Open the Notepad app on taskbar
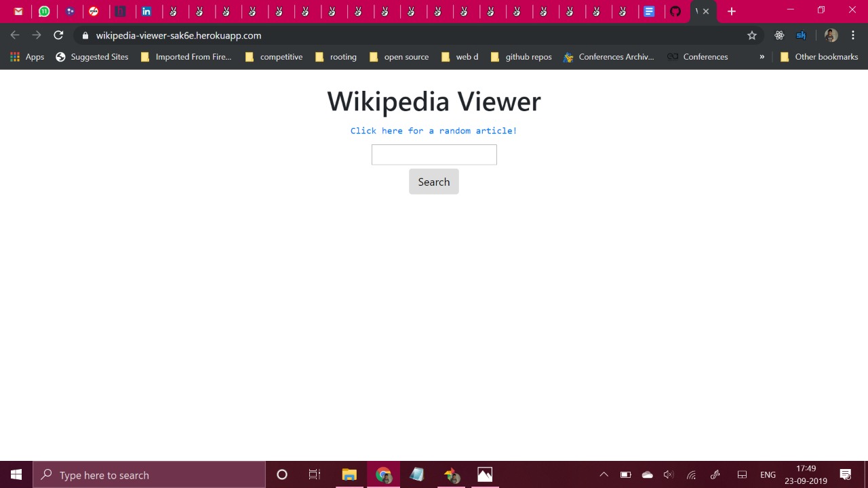868x488 pixels. click(417, 475)
